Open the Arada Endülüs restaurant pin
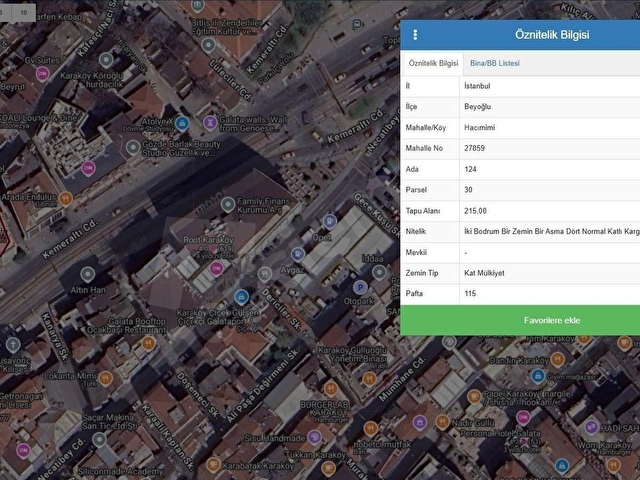This screenshot has height=480, width=640. (x=66, y=199)
